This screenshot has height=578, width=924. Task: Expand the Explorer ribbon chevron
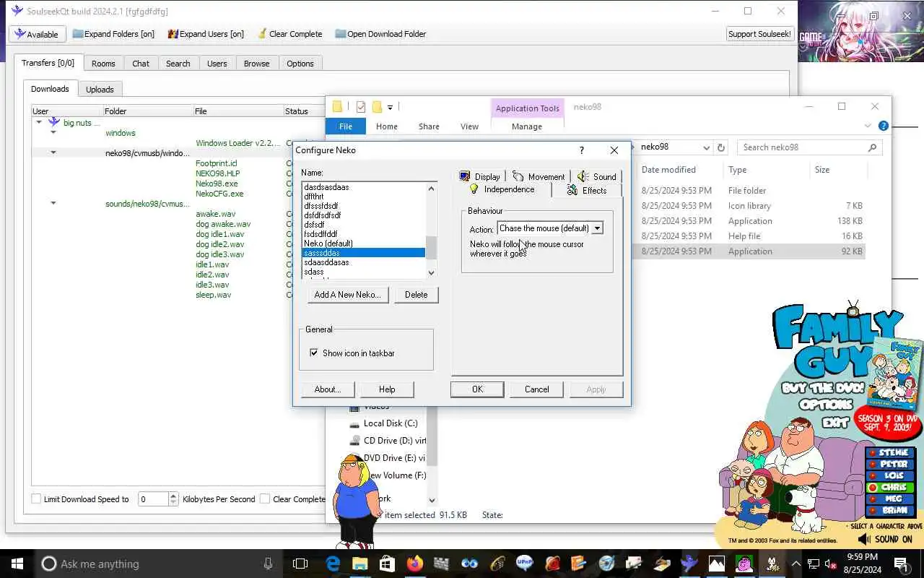click(868, 126)
